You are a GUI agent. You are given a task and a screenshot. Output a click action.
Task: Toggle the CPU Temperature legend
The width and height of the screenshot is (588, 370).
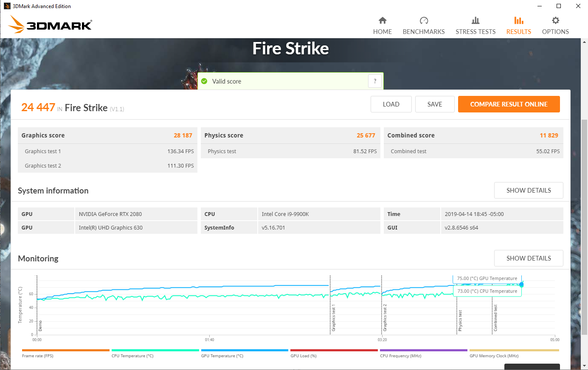[155, 354]
